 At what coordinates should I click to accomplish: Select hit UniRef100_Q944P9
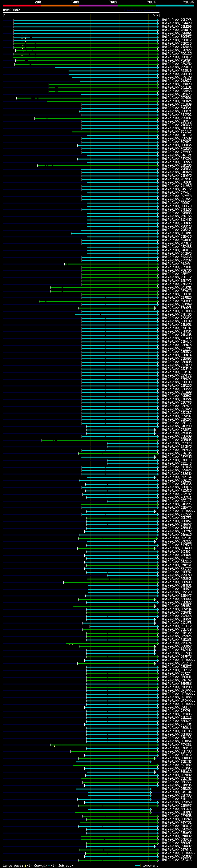click(176, 23)
